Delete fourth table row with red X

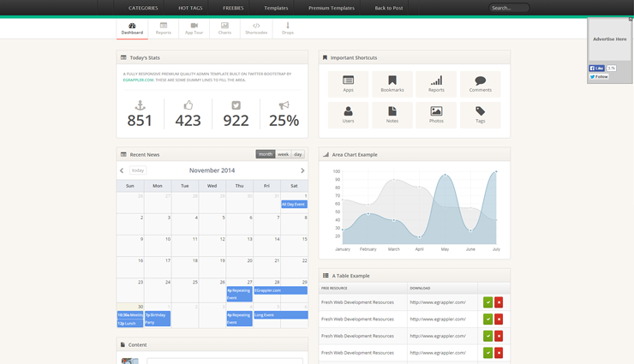click(x=499, y=353)
